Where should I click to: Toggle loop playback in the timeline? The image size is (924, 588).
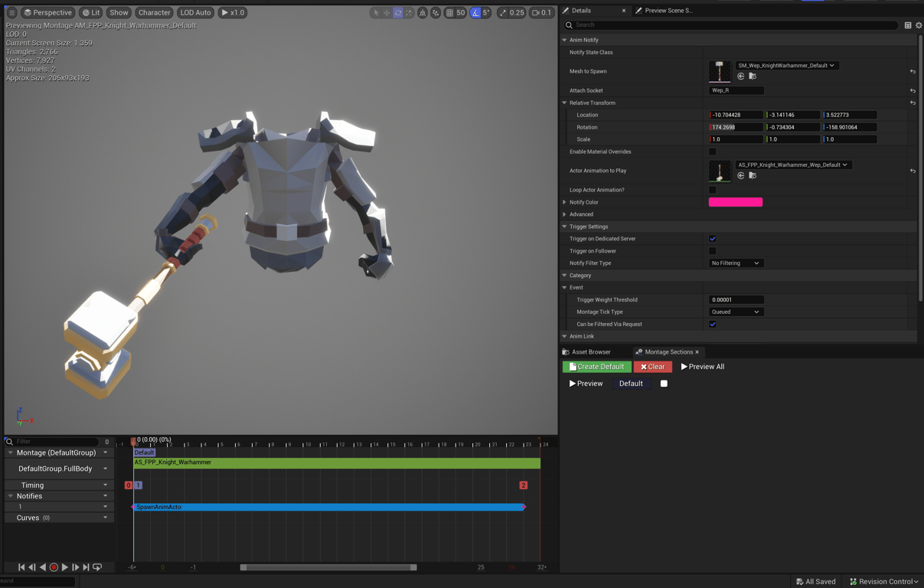[x=97, y=567]
